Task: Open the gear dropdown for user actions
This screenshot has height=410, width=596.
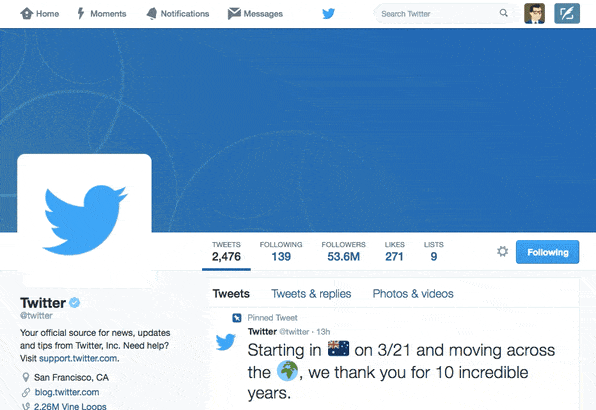Action: [x=502, y=251]
